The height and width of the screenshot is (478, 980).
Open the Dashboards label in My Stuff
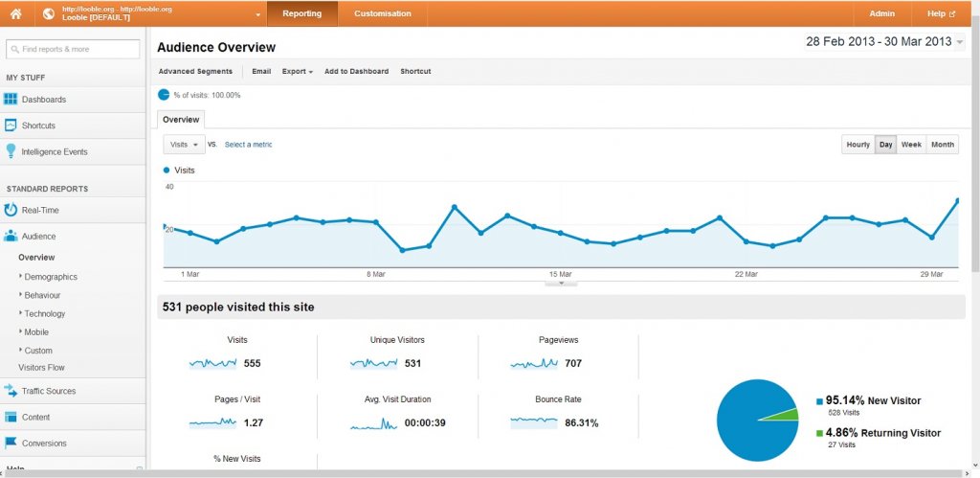(x=44, y=100)
